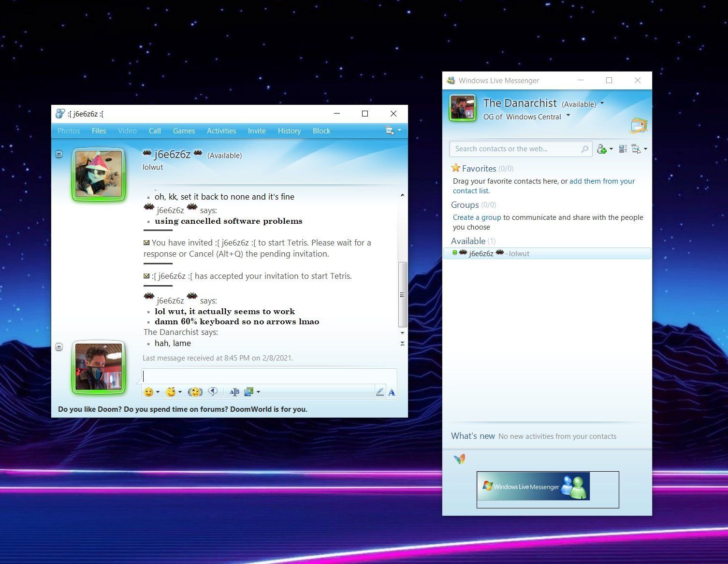728x564 pixels.
Task: Click the photo sharing icon beside The Danarchist
Action: click(x=639, y=124)
